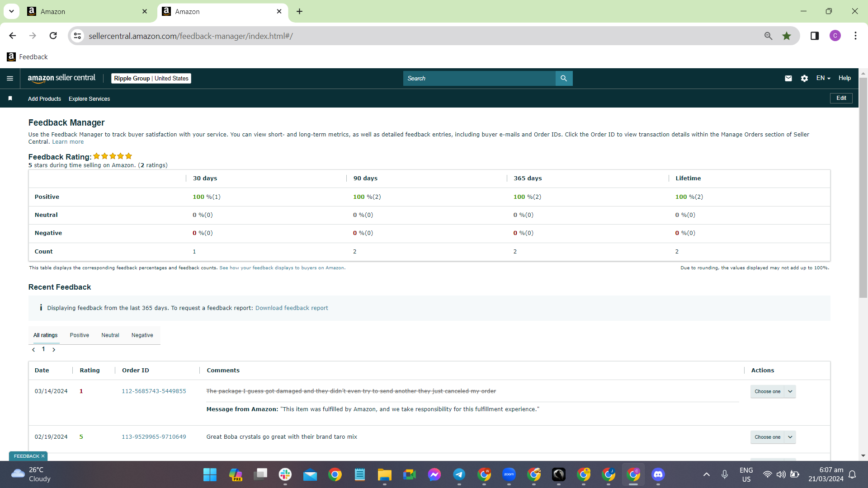This screenshot has width=868, height=488.
Task: Open Discord from the taskbar
Action: (x=658, y=474)
